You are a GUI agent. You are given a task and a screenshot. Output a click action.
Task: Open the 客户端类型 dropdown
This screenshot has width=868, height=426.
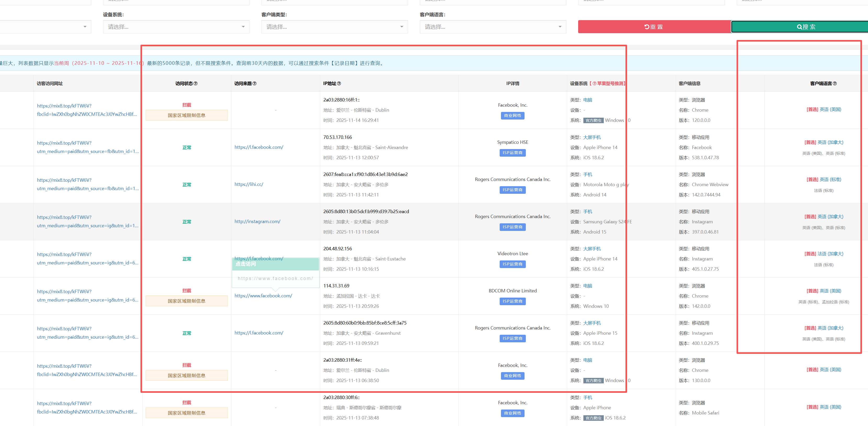[x=334, y=27]
